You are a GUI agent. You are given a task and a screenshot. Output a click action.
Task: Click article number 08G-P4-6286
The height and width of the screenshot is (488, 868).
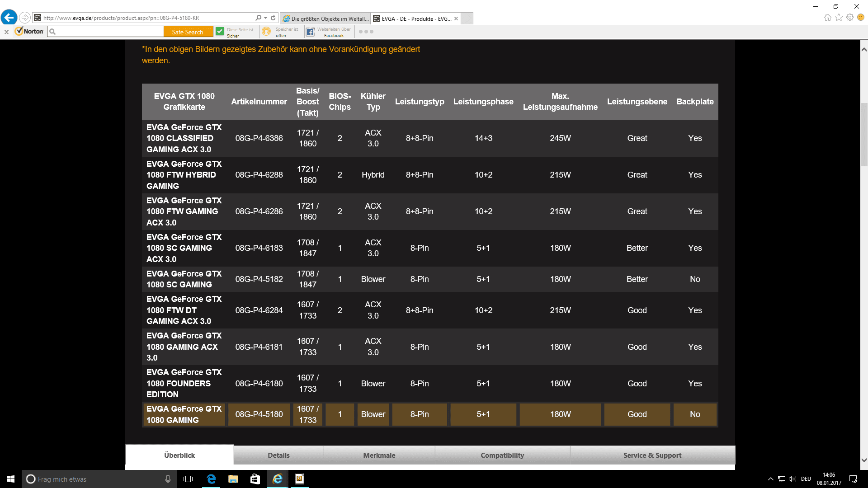259,211
